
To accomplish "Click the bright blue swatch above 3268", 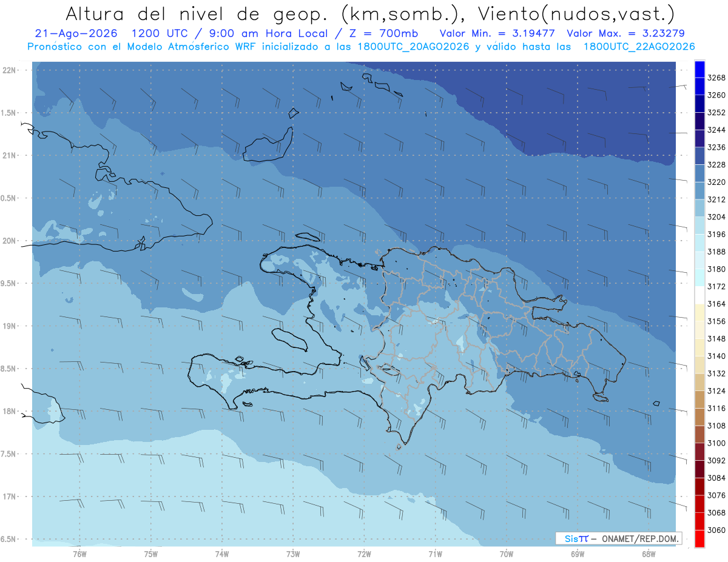I will (x=699, y=69).
